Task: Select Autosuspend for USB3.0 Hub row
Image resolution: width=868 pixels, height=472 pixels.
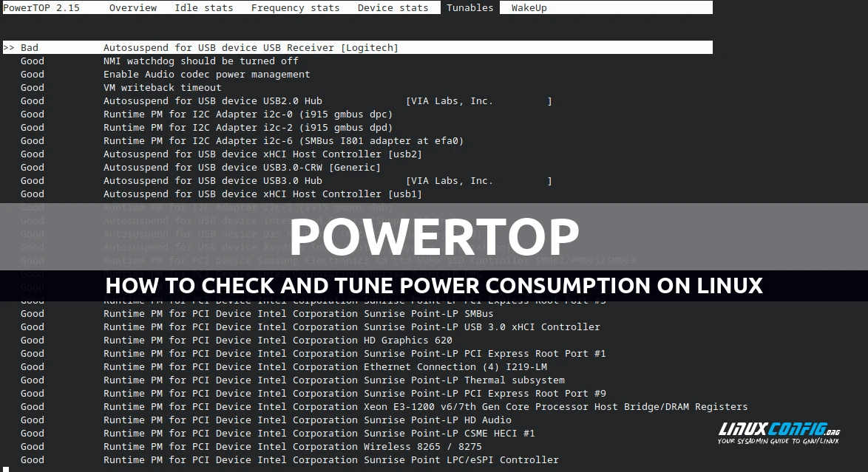Action: (286, 180)
